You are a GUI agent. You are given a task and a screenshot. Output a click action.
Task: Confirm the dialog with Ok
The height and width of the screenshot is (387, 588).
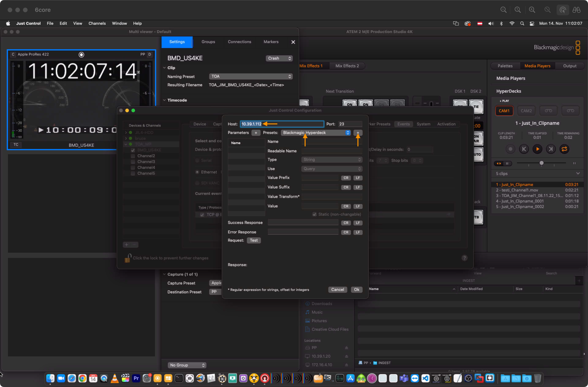(x=357, y=289)
